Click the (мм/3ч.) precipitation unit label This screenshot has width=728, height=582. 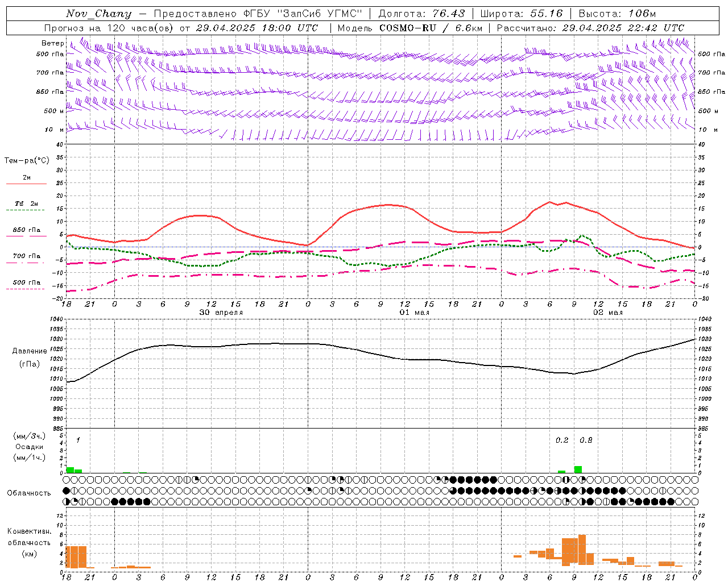(x=29, y=436)
